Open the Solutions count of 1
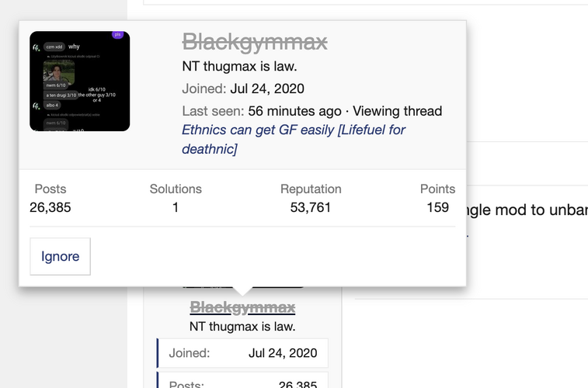Screen dimensions: 588x388 [176, 207]
